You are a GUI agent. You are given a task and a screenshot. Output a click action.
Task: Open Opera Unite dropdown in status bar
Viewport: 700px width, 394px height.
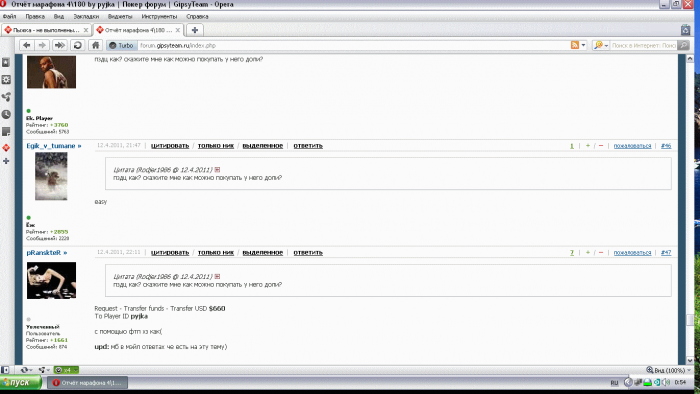[x=44, y=370]
